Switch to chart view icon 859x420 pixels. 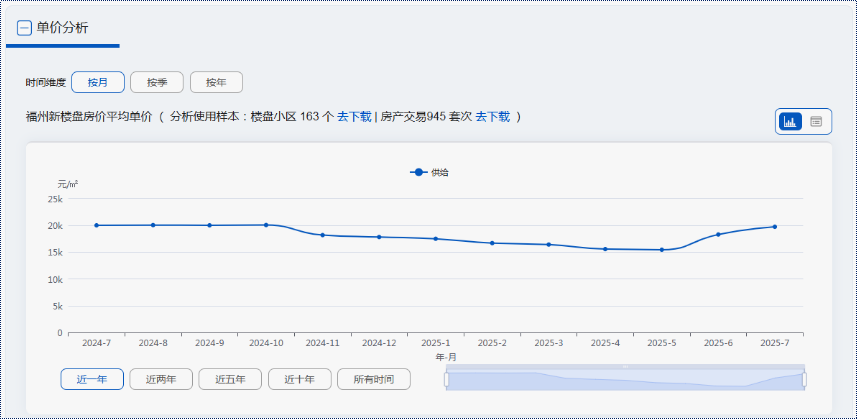[791, 121]
